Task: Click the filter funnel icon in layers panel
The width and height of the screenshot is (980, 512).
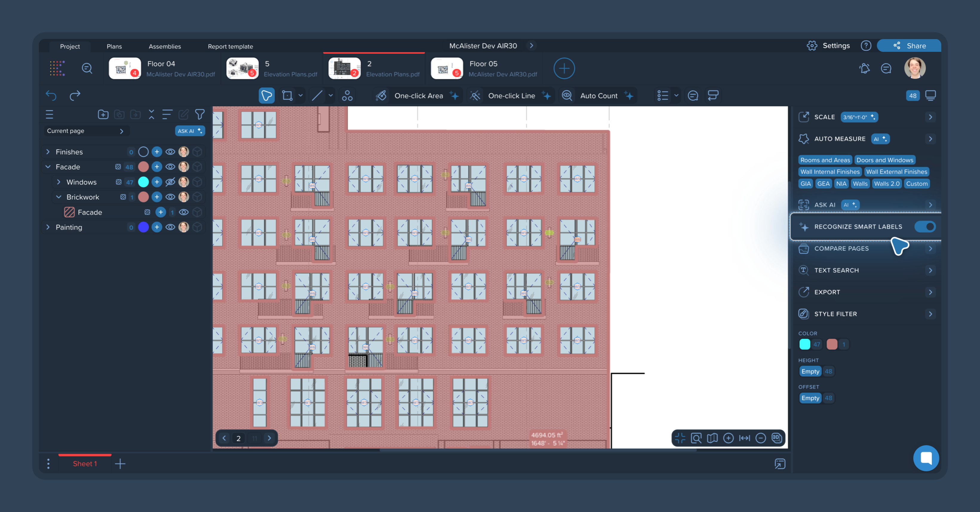Action: (200, 114)
